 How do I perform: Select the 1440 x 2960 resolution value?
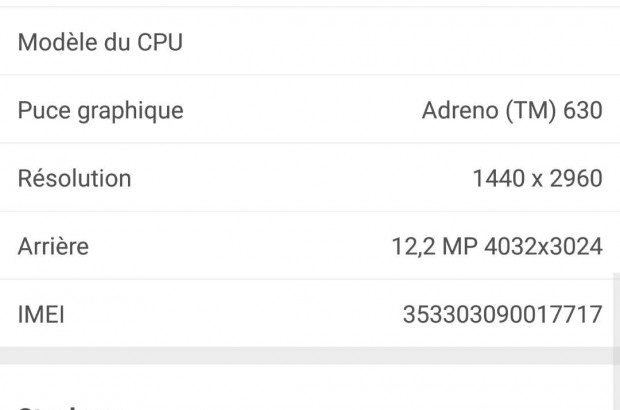(x=537, y=179)
